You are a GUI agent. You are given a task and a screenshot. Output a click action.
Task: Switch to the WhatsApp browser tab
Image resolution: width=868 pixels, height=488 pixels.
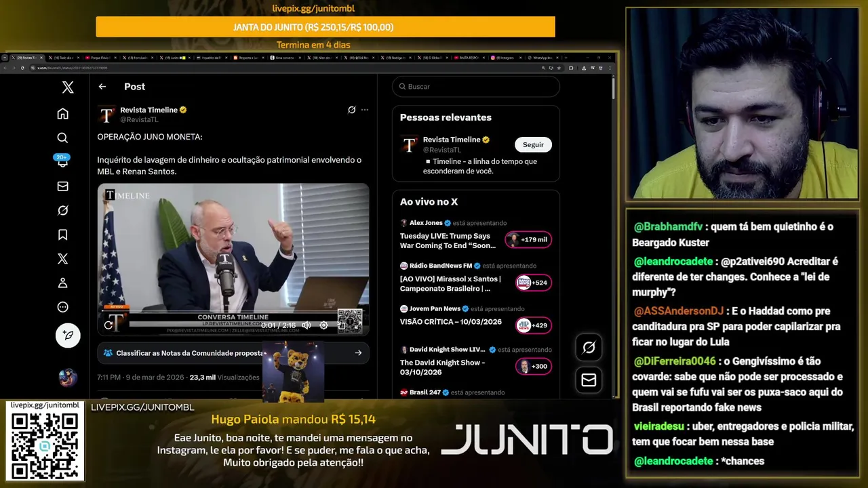(x=542, y=58)
